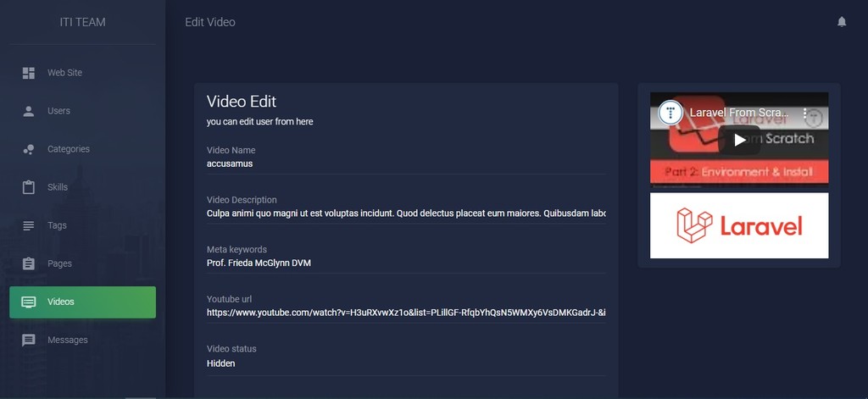Select the active Videos menu item
Screen dimensions: 868x399
(82, 302)
